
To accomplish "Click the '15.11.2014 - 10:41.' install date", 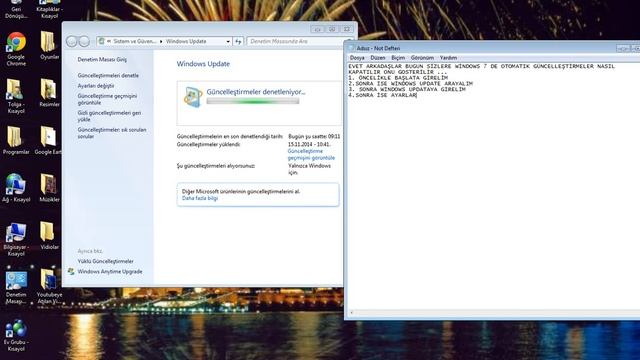I will pyautogui.click(x=309, y=144).
